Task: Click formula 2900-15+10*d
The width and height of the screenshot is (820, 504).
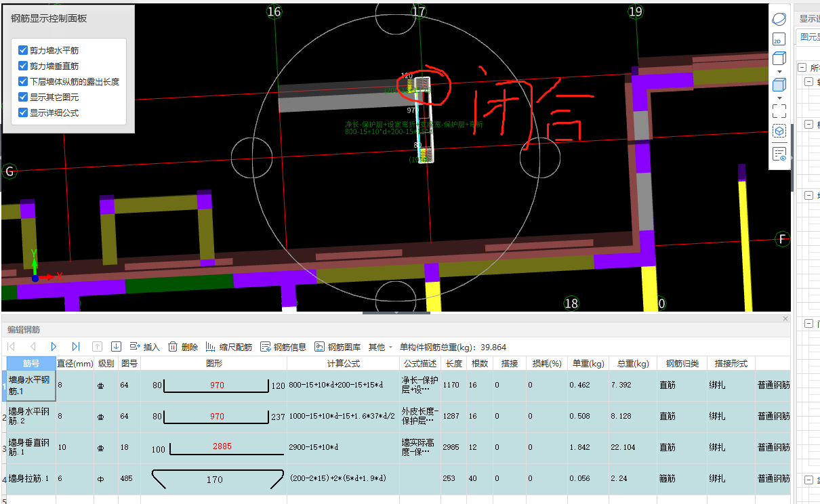Action: [x=313, y=448]
